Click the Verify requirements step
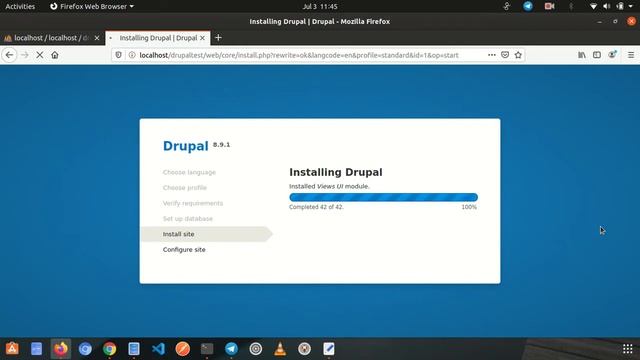The image size is (640, 360). pyautogui.click(x=193, y=203)
